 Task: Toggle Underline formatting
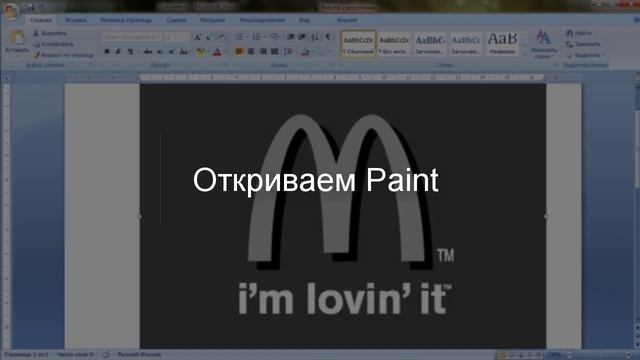130,52
